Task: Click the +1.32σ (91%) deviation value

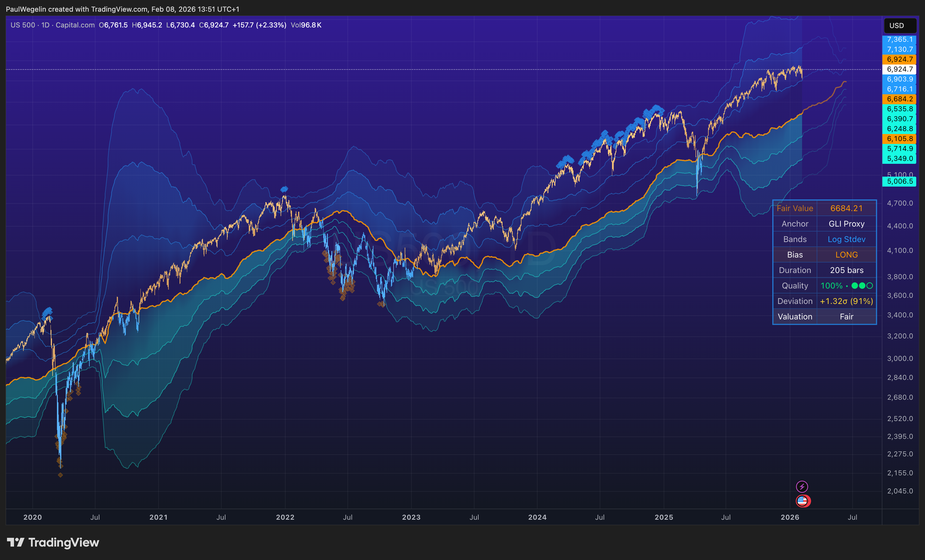Action: coord(846,301)
